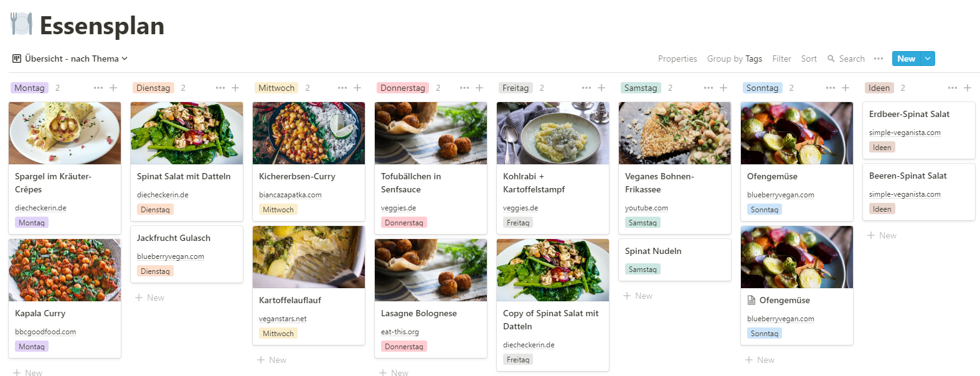Open the dropdown arrow beside New button
This screenshot has height=376, width=980.
pos(928,59)
